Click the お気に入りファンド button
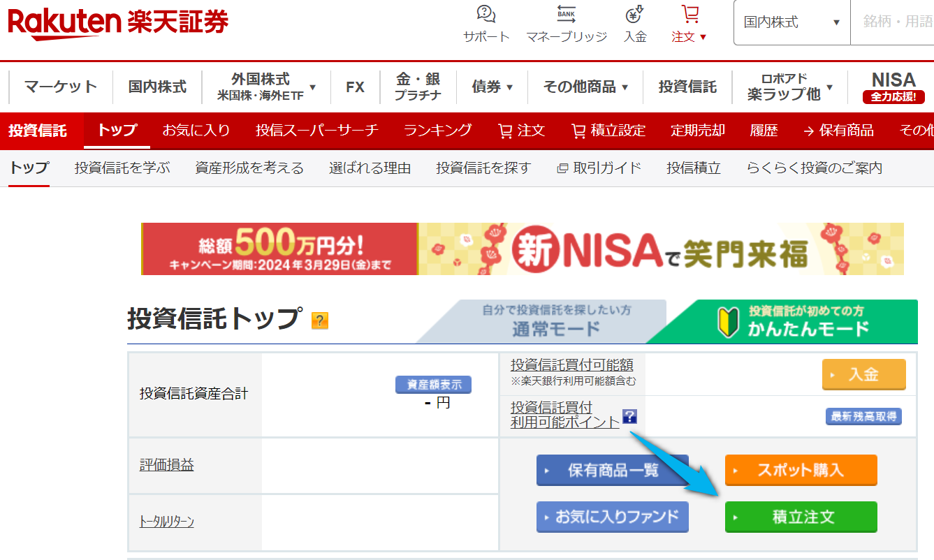This screenshot has height=560, width=934. (x=613, y=517)
